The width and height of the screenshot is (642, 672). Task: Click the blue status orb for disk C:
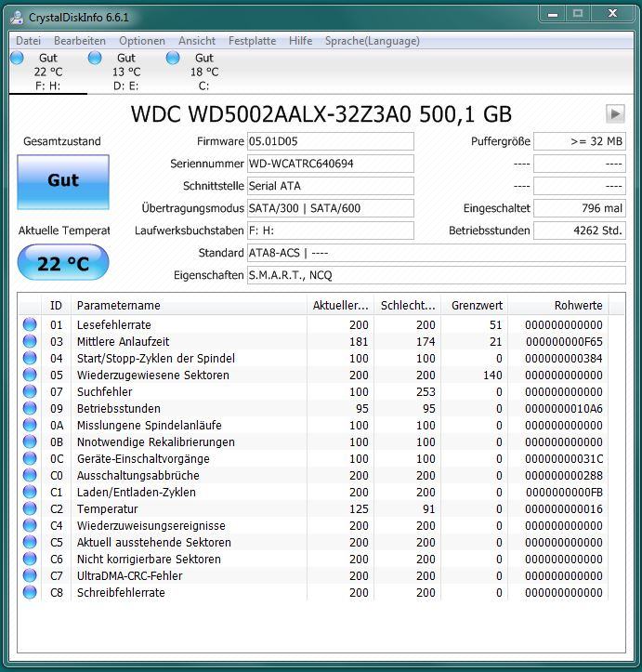(173, 58)
